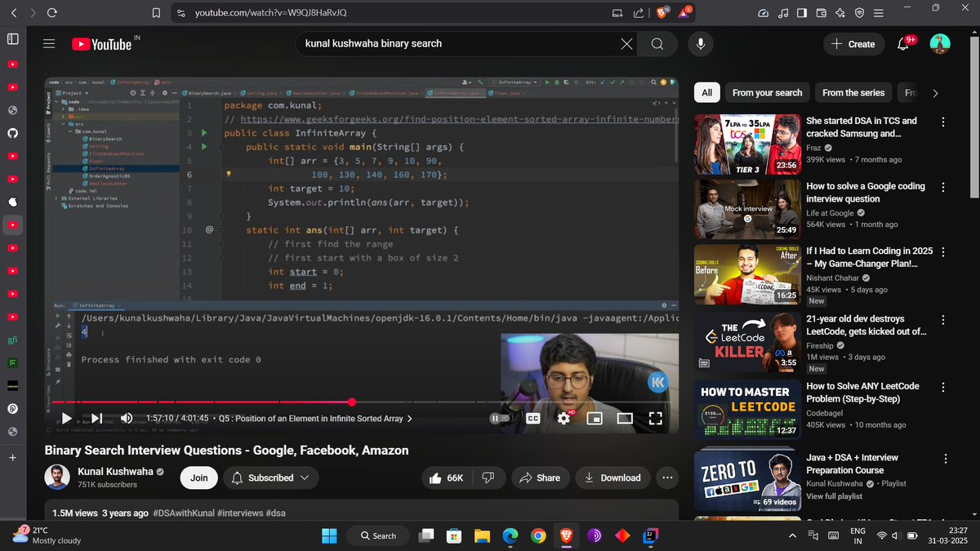Open options for 'She started DSA in TCS' video
Image resolution: width=980 pixels, height=551 pixels.
(943, 122)
